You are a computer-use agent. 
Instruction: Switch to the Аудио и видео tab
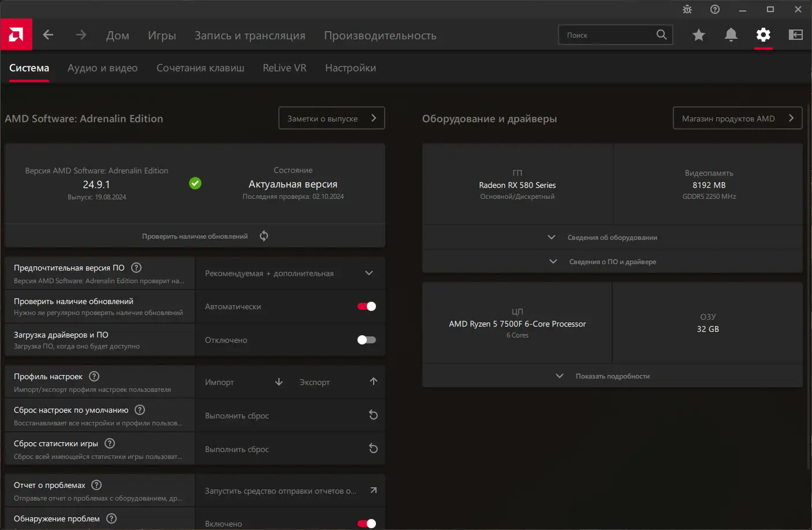pyautogui.click(x=103, y=68)
